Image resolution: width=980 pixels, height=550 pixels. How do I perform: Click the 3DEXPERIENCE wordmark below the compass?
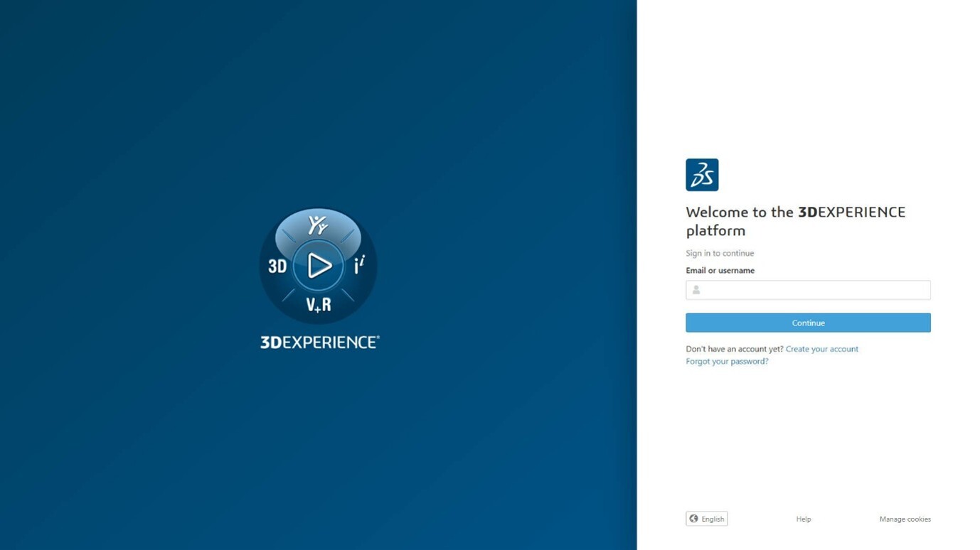[319, 342]
